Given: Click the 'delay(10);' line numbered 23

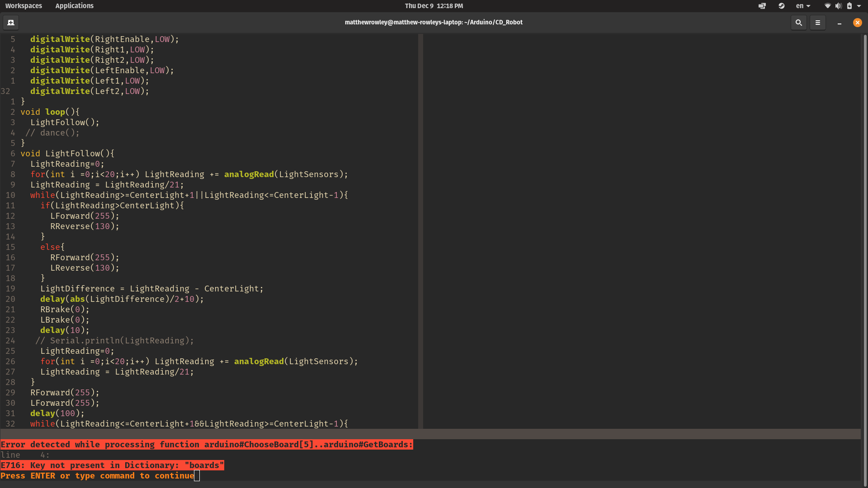Looking at the screenshot, I should [x=65, y=330].
